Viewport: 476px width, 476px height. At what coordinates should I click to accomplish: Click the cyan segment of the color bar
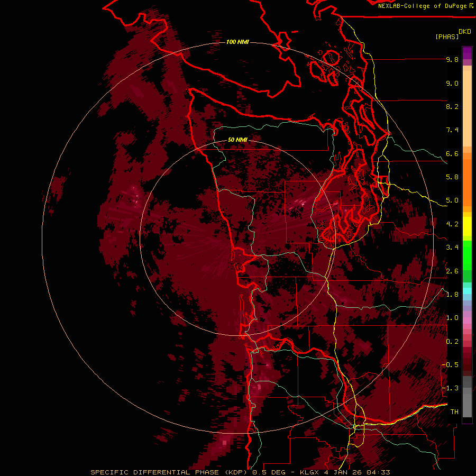[x=467, y=290]
